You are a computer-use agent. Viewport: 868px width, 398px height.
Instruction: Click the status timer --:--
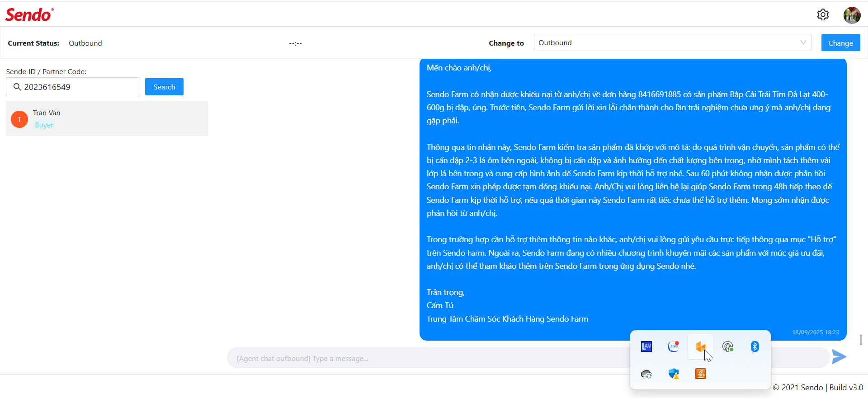[x=296, y=43]
